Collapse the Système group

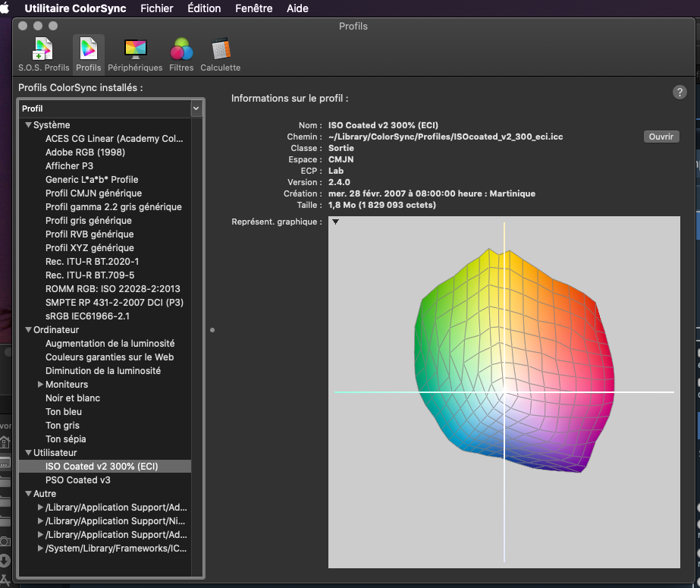tap(28, 125)
